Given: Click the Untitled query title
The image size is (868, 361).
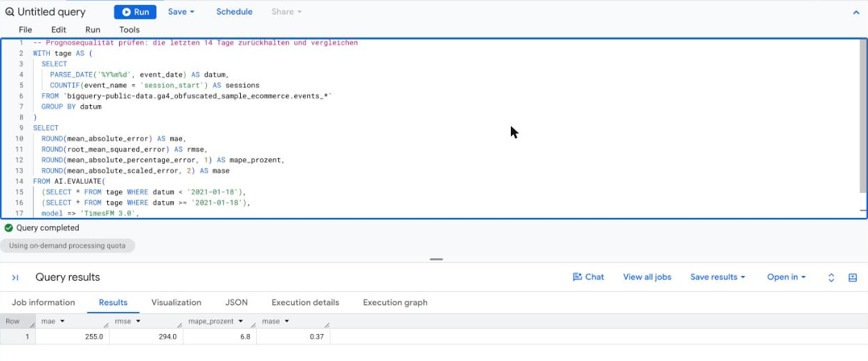Looking at the screenshot, I should [51, 12].
